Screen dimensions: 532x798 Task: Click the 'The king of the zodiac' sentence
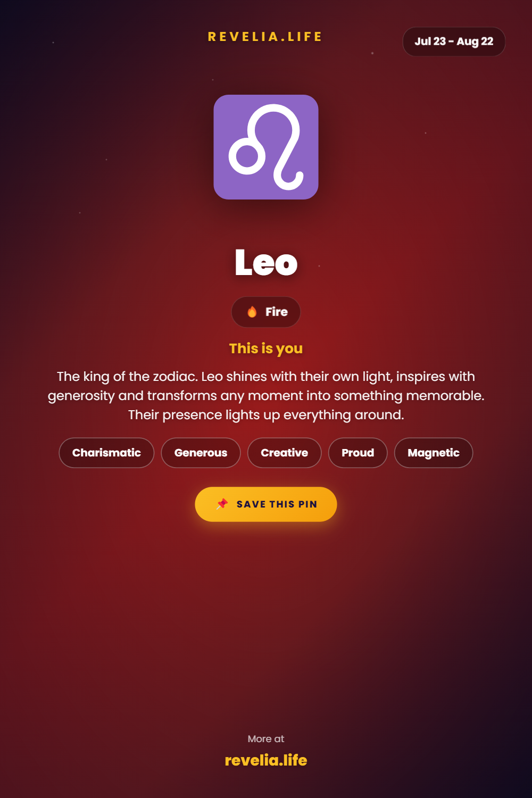(x=127, y=377)
